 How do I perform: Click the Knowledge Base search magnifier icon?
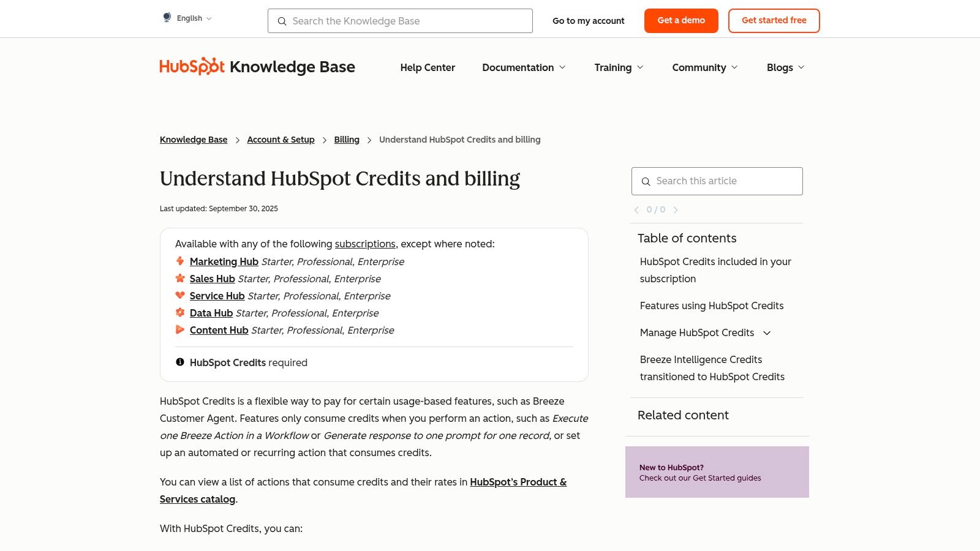pyautogui.click(x=282, y=21)
